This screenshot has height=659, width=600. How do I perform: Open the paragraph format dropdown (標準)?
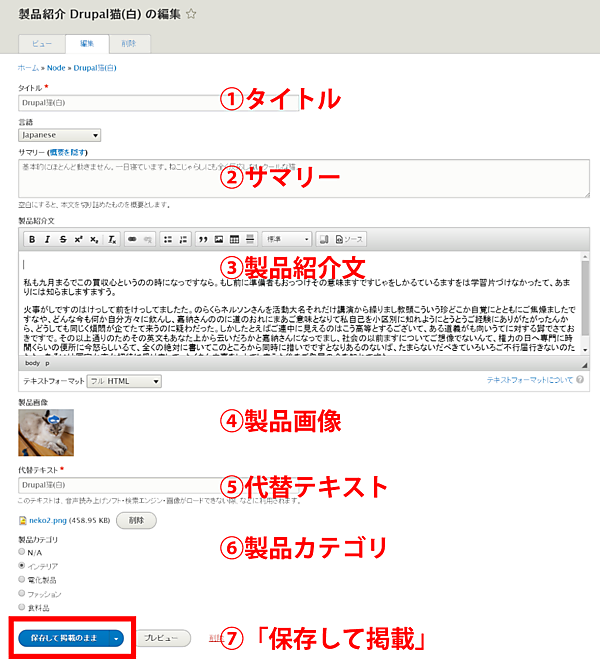287,239
